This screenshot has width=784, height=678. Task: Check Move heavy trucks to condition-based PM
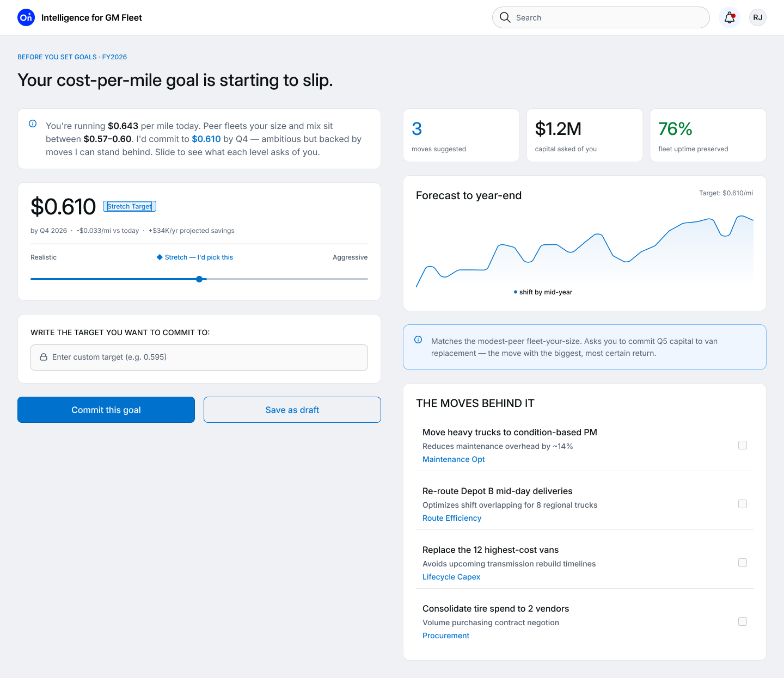click(x=743, y=445)
